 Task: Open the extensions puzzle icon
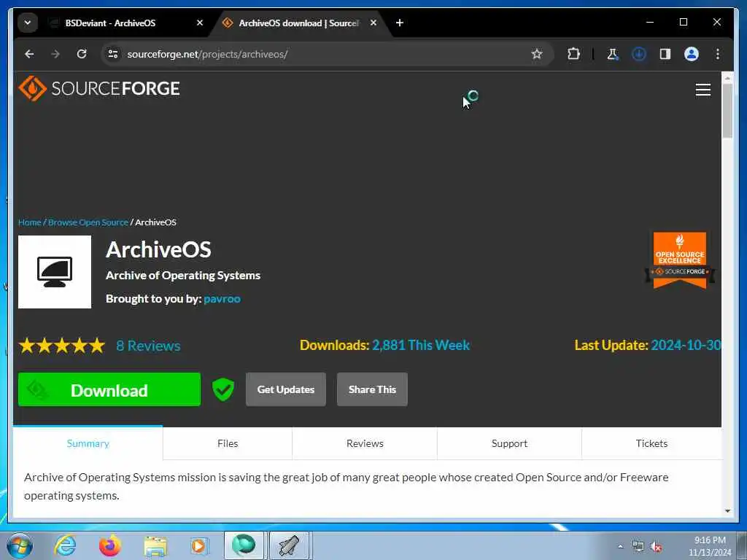573,54
